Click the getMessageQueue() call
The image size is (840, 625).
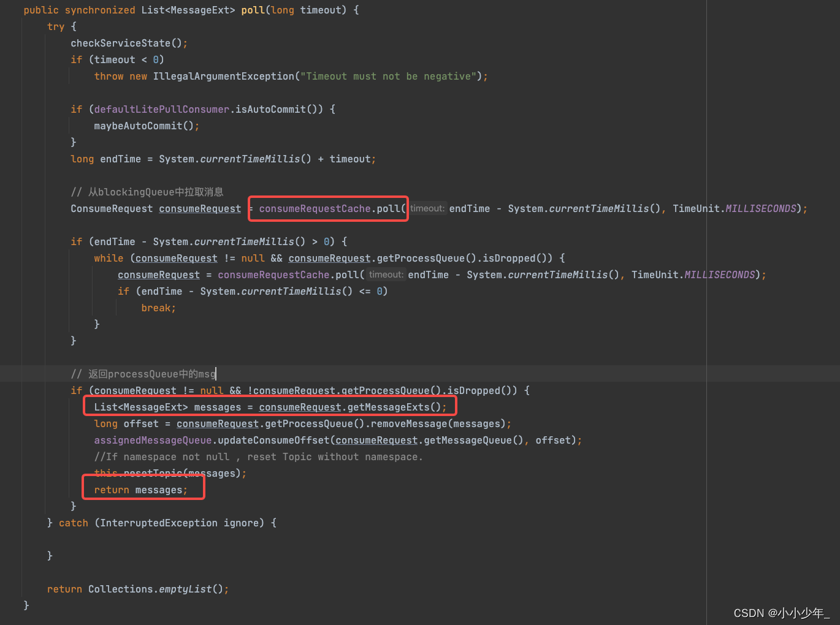474,441
